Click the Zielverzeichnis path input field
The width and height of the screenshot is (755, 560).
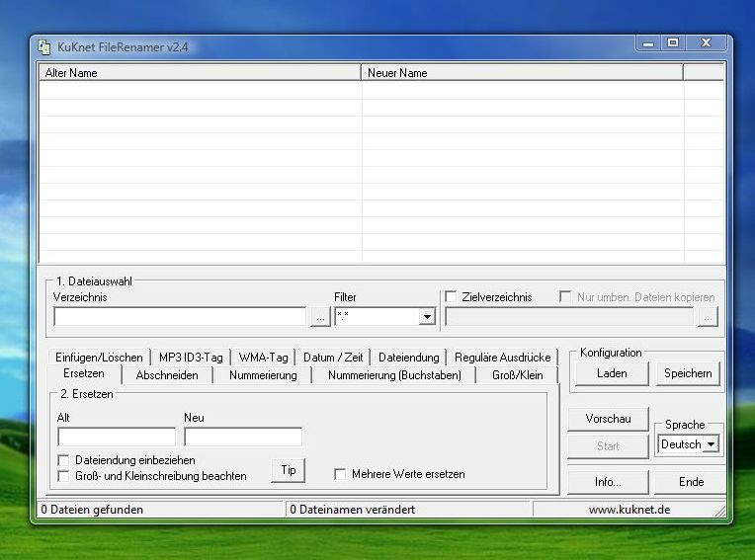(x=569, y=317)
